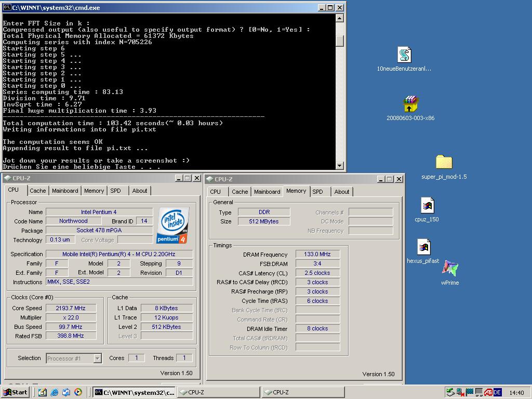Click the Intel Pentium 4 name field
532x399 pixels.
[x=99, y=212]
